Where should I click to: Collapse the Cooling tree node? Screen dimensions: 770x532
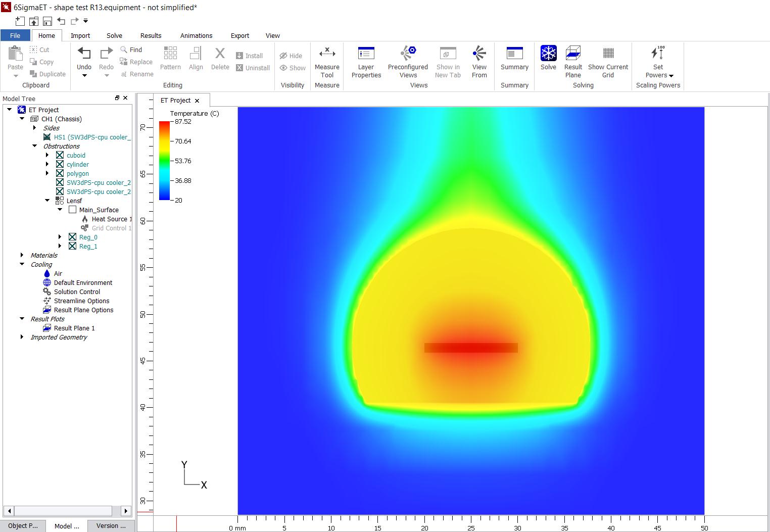[22, 265]
